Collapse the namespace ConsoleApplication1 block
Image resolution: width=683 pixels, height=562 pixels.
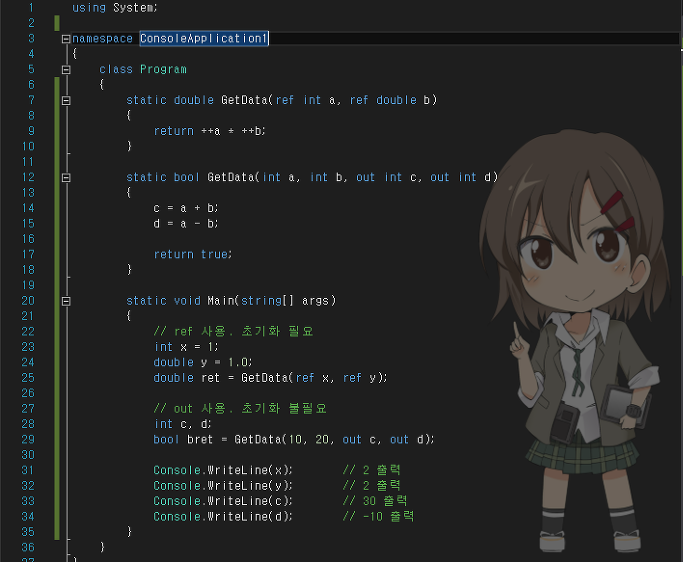tap(66, 39)
